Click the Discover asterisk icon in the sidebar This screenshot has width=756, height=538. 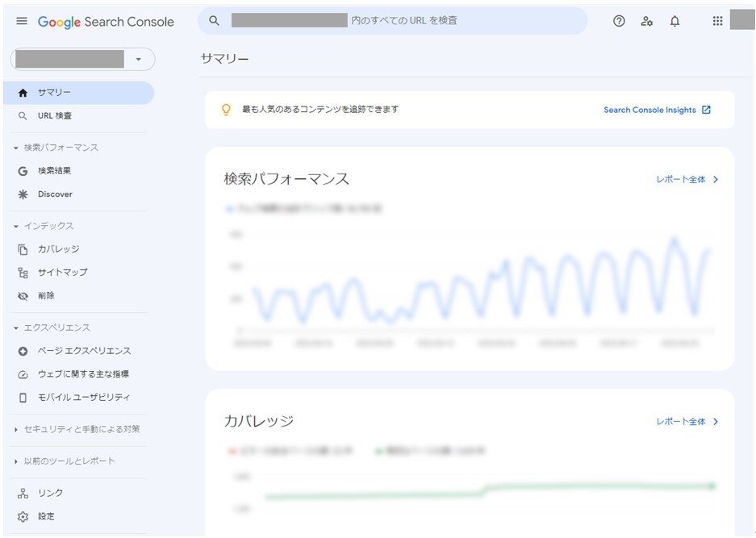click(x=23, y=194)
